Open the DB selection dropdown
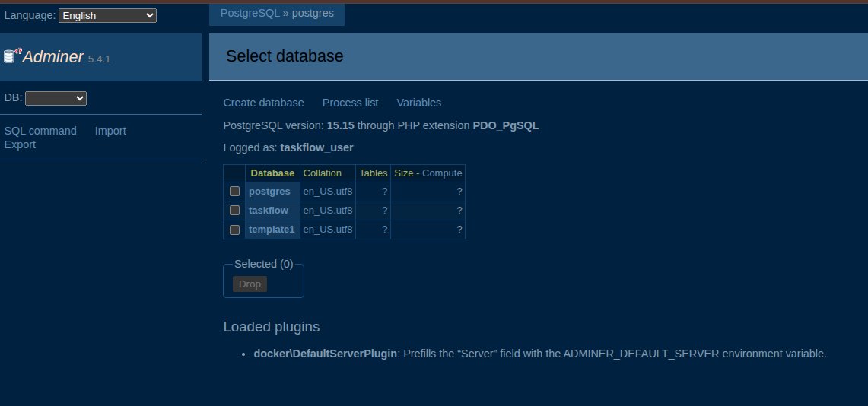 click(56, 98)
